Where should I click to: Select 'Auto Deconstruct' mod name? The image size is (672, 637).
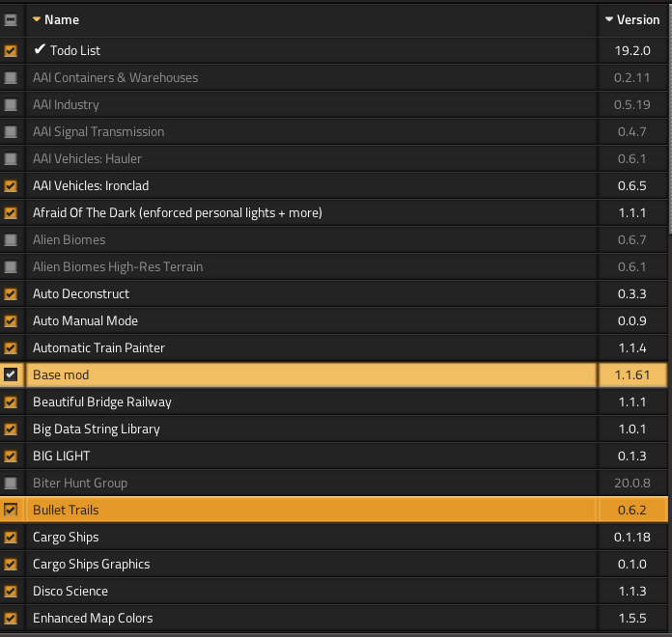[x=80, y=293]
